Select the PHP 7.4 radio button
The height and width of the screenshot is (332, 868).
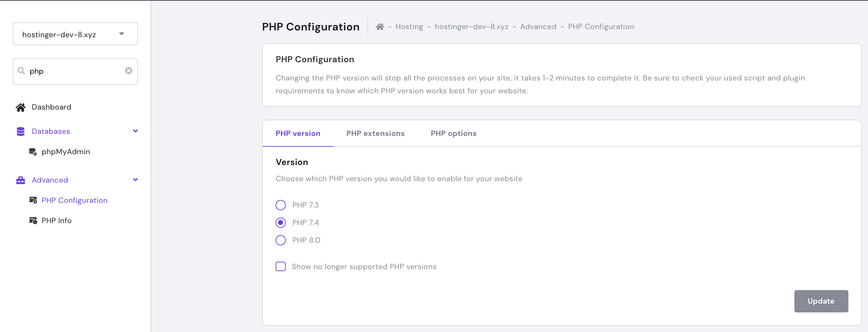click(x=281, y=223)
